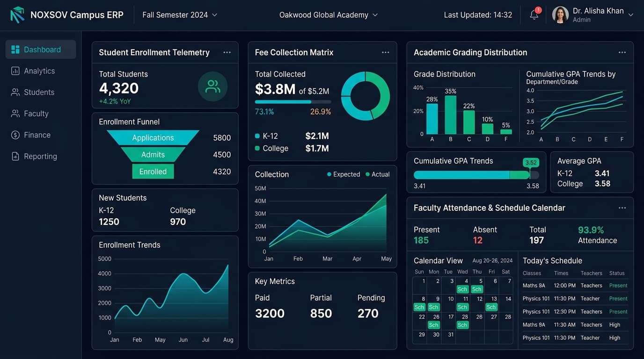Open Fee Collection Matrix options menu
This screenshot has width=644, height=359.
(x=386, y=52)
